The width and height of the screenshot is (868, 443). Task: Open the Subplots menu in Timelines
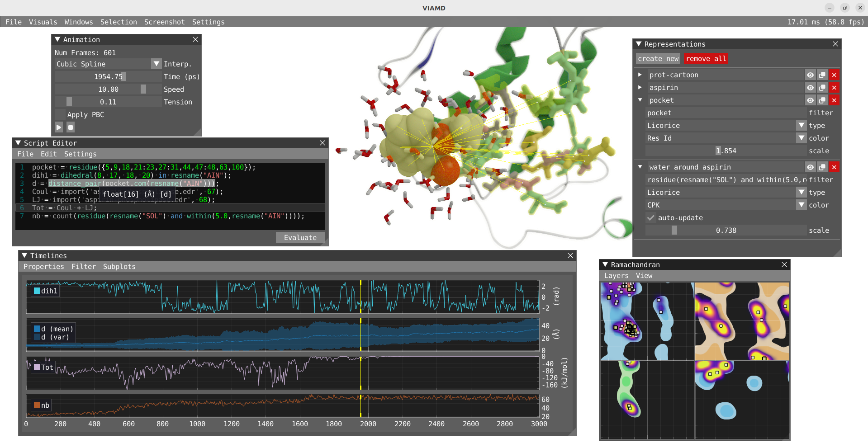[119, 267]
